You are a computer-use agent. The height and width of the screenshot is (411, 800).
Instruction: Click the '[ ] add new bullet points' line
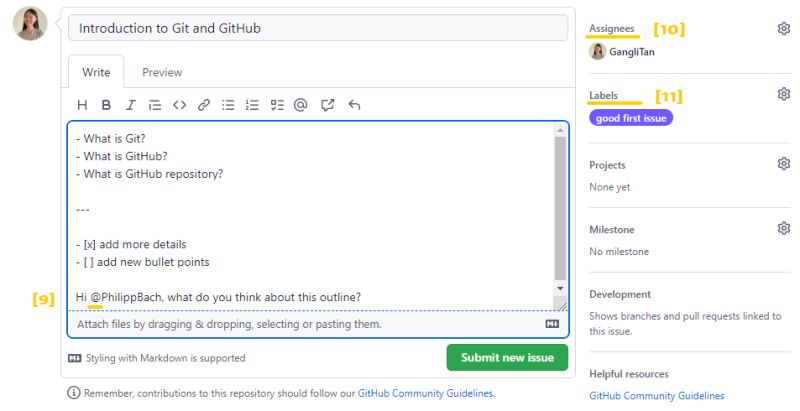click(142, 262)
